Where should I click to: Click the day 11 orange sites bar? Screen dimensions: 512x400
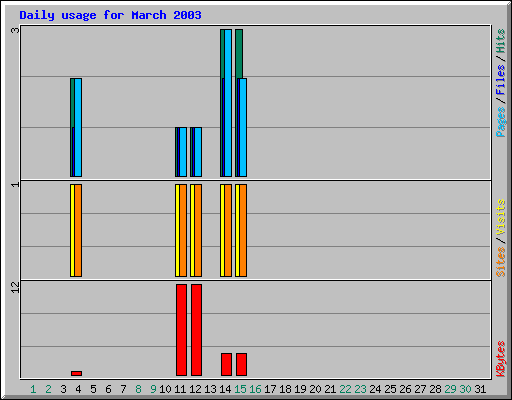pyautogui.click(x=183, y=230)
